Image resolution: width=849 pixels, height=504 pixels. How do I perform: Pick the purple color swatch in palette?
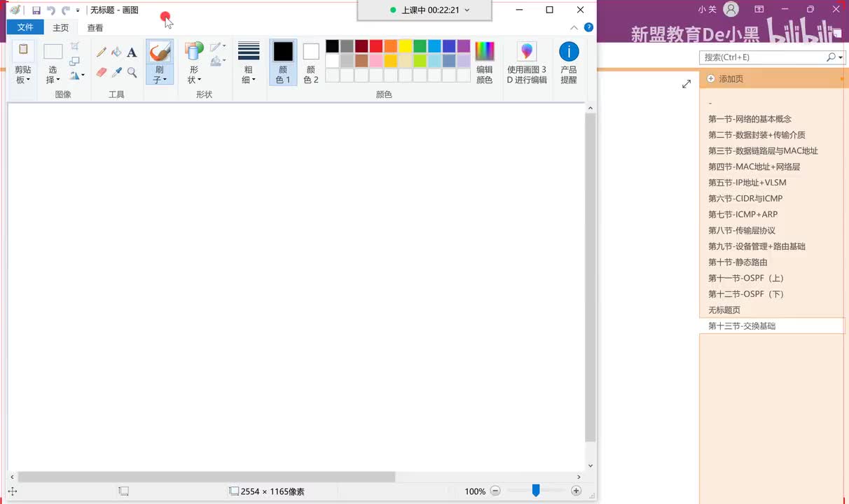click(464, 46)
